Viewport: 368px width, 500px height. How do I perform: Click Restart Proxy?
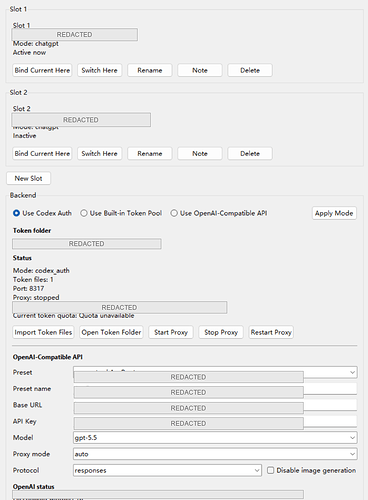pyautogui.click(x=271, y=332)
